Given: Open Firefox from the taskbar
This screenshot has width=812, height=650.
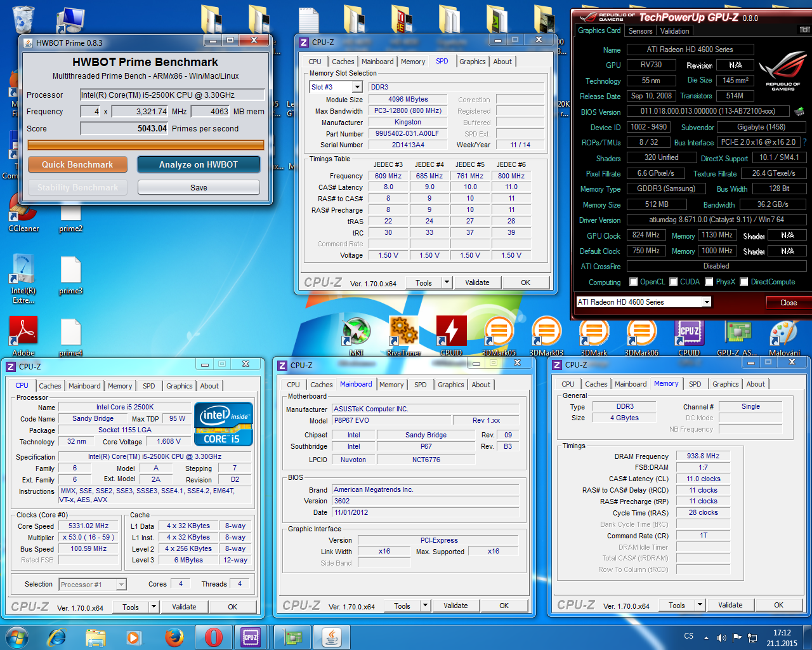Looking at the screenshot, I should pyautogui.click(x=174, y=637).
